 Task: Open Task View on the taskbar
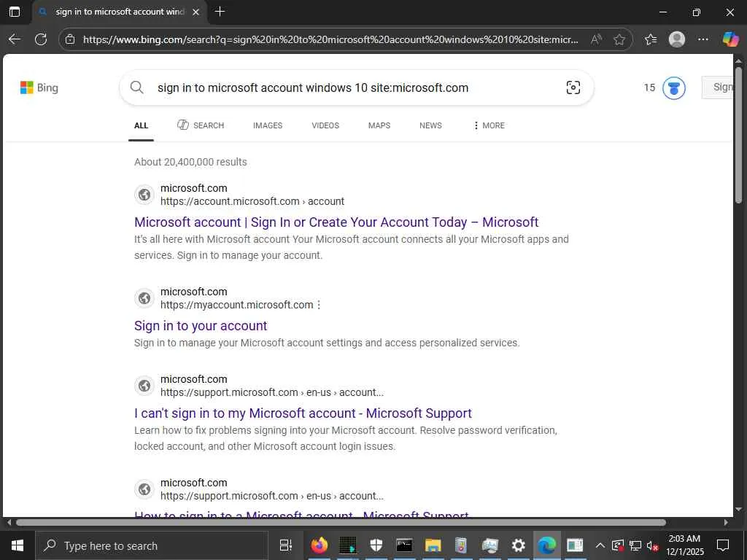(x=286, y=545)
